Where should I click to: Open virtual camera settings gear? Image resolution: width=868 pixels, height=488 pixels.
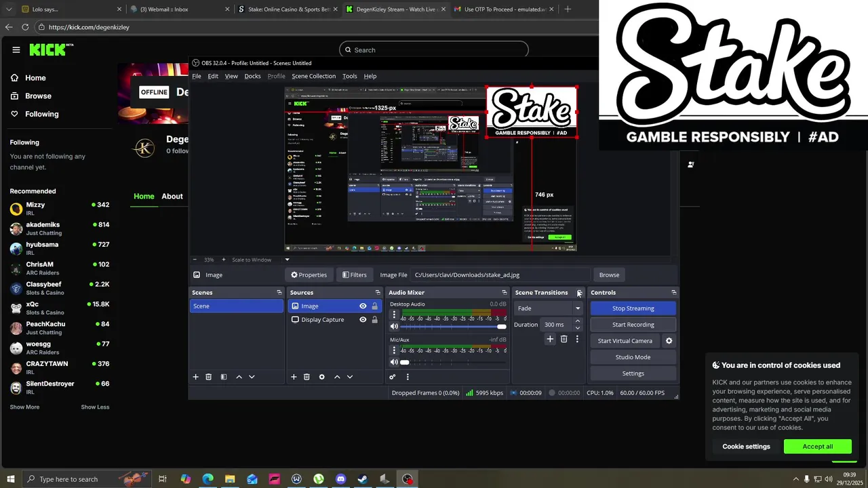tap(669, 341)
